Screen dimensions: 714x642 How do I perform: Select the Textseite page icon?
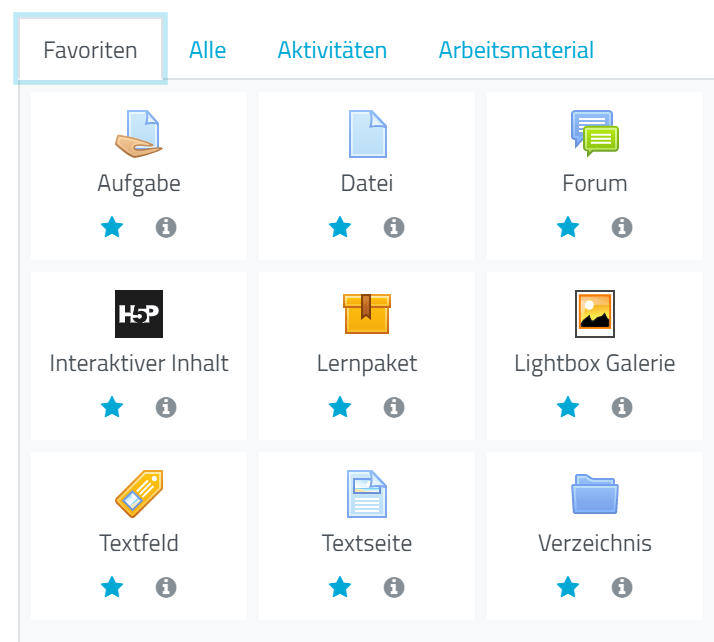click(367, 494)
